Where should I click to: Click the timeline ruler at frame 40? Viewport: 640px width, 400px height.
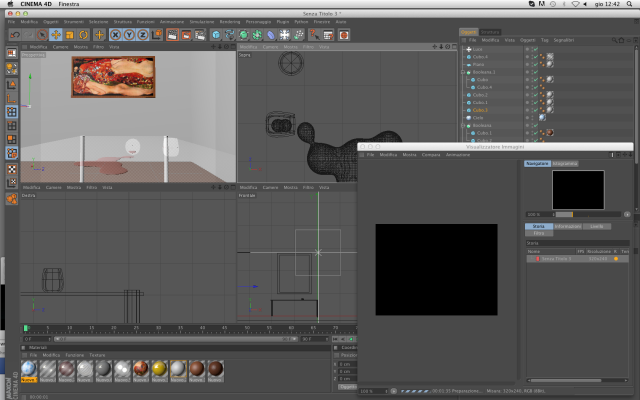202,329
